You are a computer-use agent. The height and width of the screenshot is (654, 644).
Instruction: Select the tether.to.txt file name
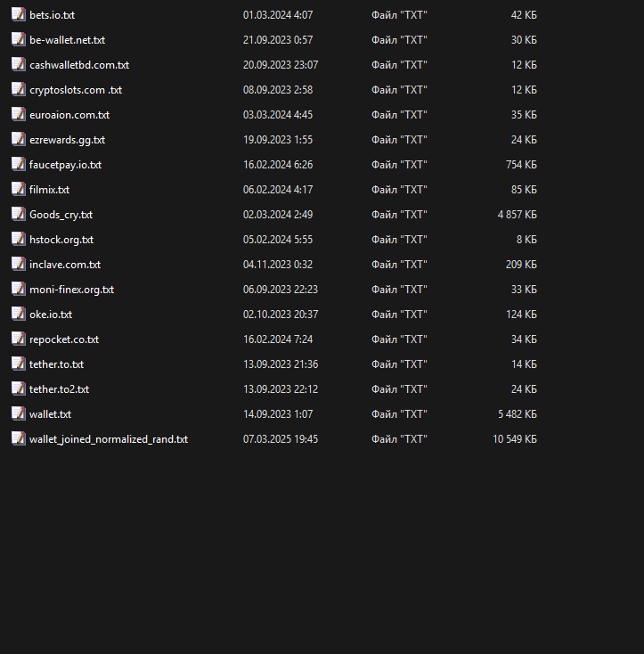coord(56,364)
